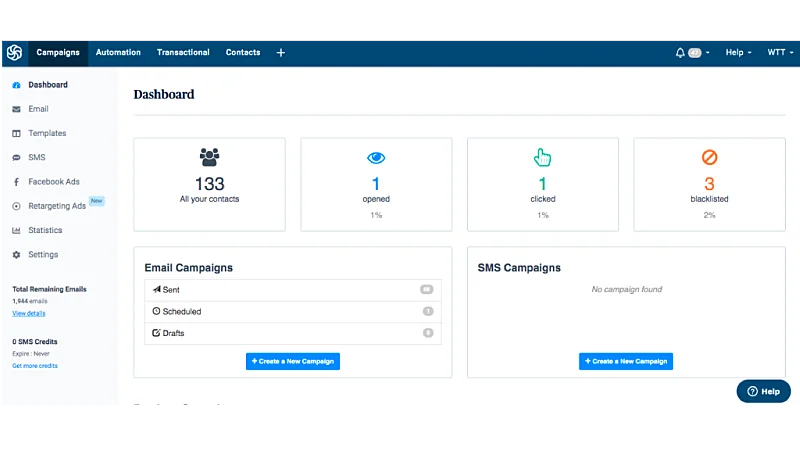Click the clicked hand pointer icon
800x450 pixels.
542,157
